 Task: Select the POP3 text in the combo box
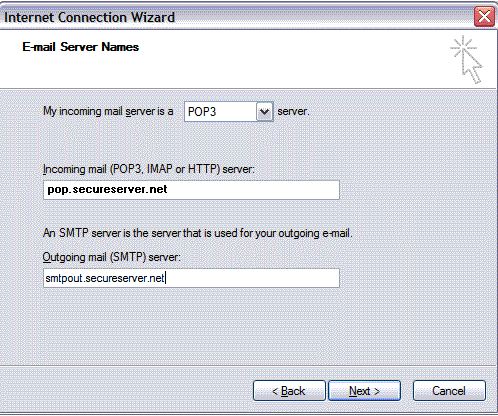coord(202,112)
